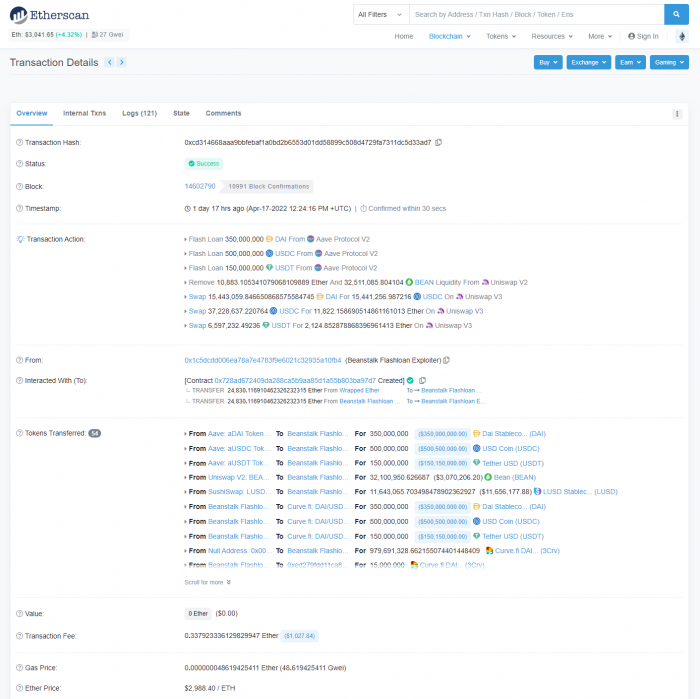Open the All Filters dropdown
The height and width of the screenshot is (699, 700).
380,14
